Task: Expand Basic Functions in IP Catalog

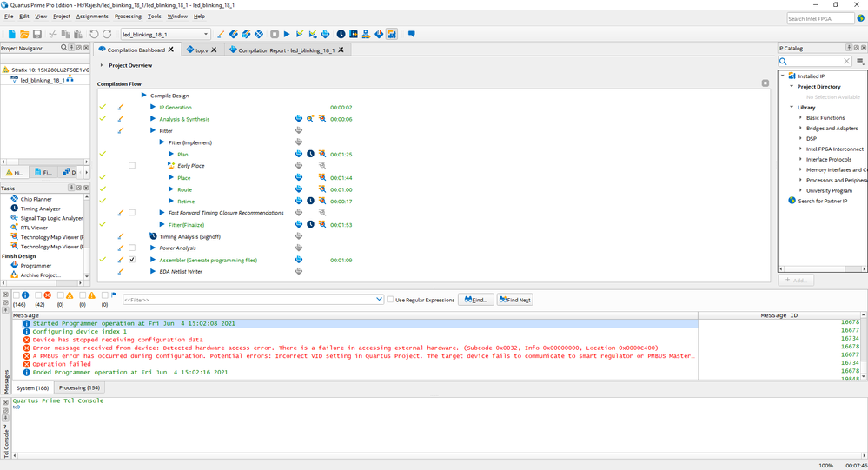Action: 800,117
